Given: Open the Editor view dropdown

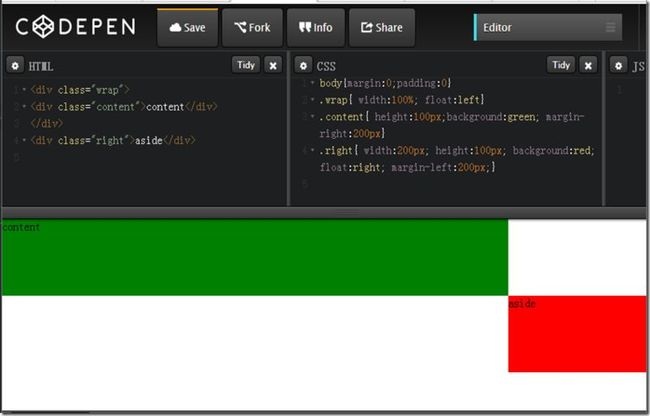Looking at the screenshot, I should click(548, 27).
